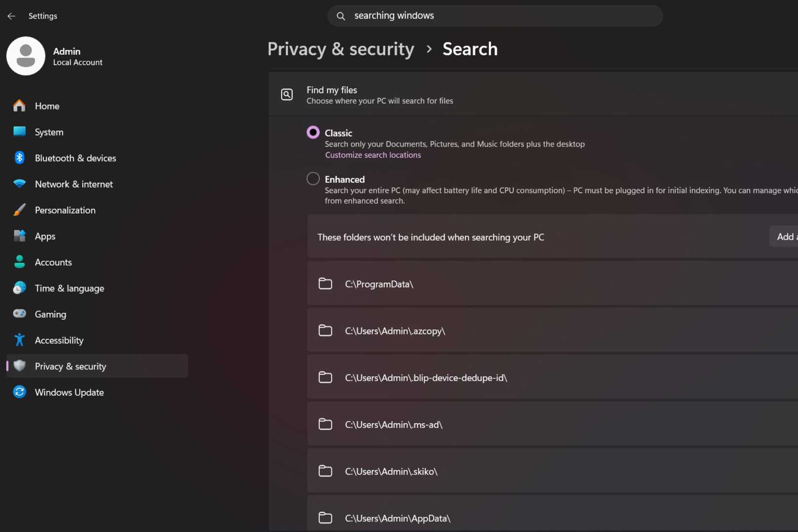This screenshot has width=798, height=532.
Task: Click the settings search field
Action: 495,16
